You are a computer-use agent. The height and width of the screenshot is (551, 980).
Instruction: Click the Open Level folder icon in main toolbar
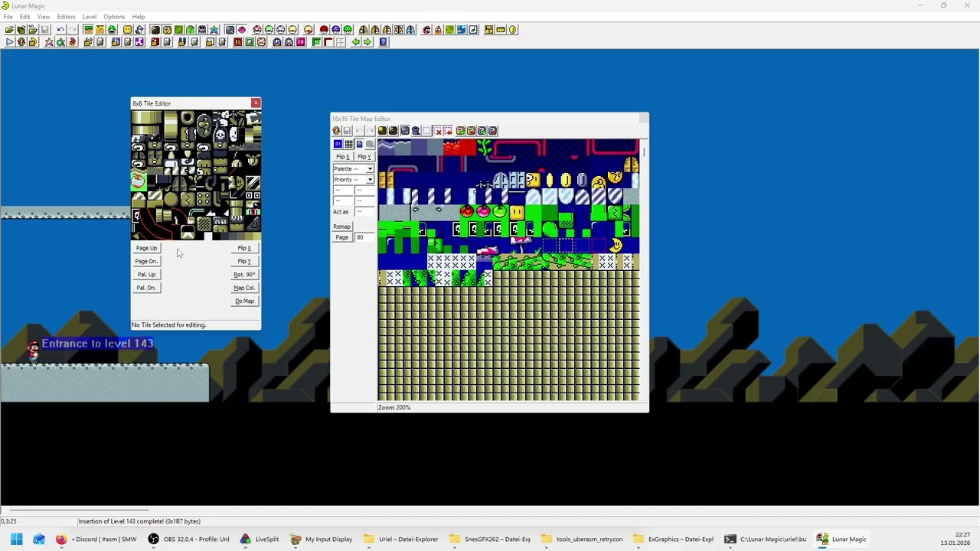[x=9, y=29]
